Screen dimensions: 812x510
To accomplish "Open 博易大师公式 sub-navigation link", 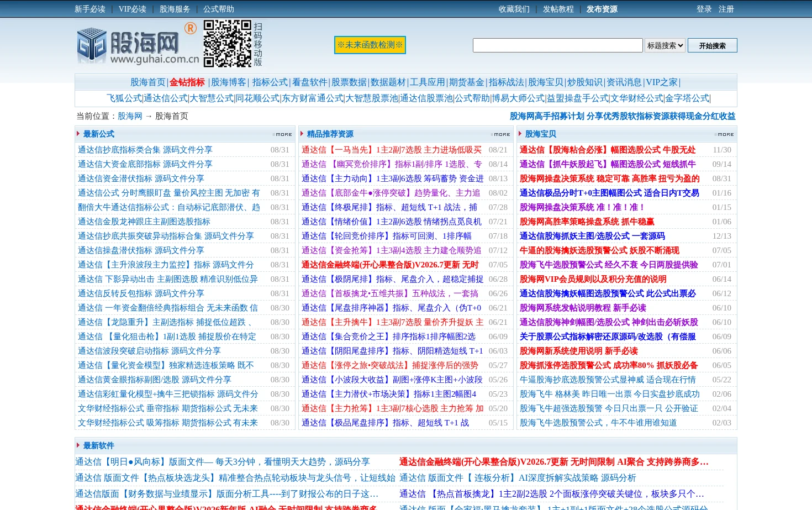I will pyautogui.click(x=519, y=98).
